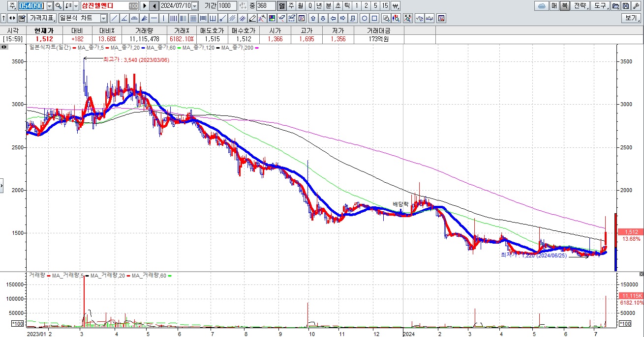Click the vertical up arrow icon in toolbar
Screen dimensions: 644x337
point(3,18)
